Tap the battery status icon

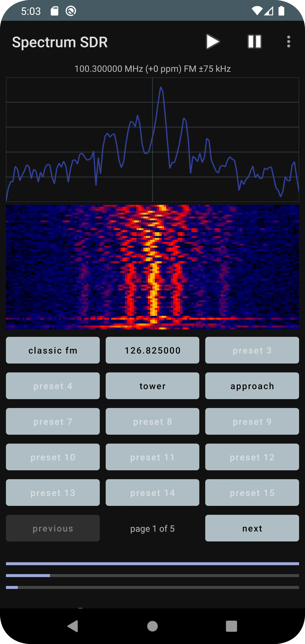pyautogui.click(x=281, y=11)
